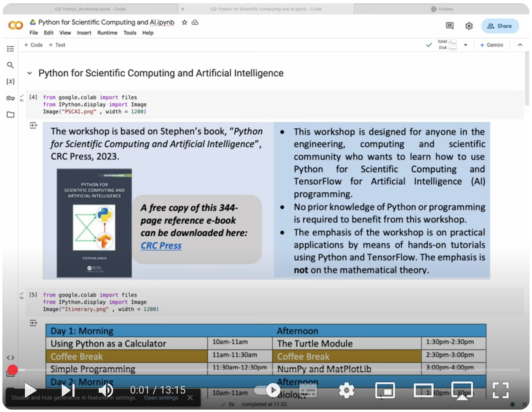Open the comments icon next to Share

[x=450, y=26]
